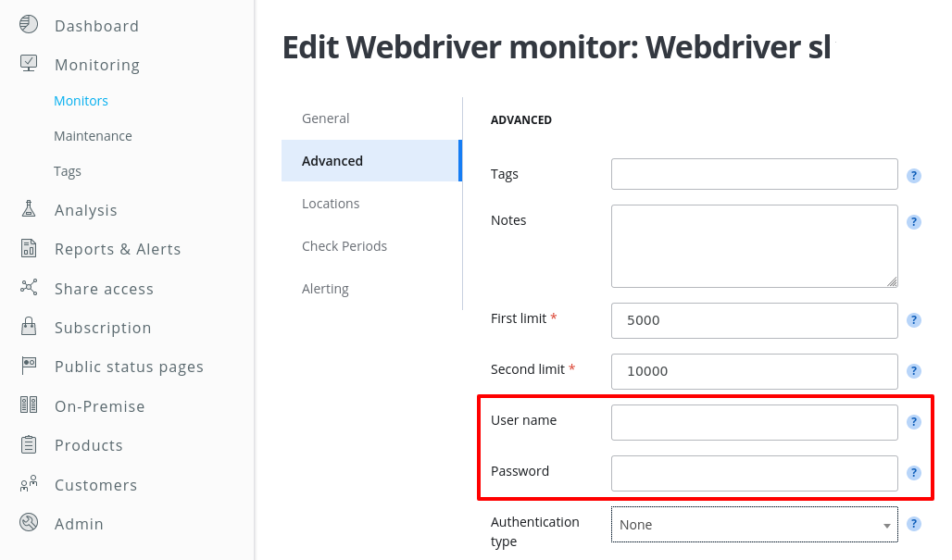Click into the Notes text area
Screen dimensions: 952x560
[754, 246]
